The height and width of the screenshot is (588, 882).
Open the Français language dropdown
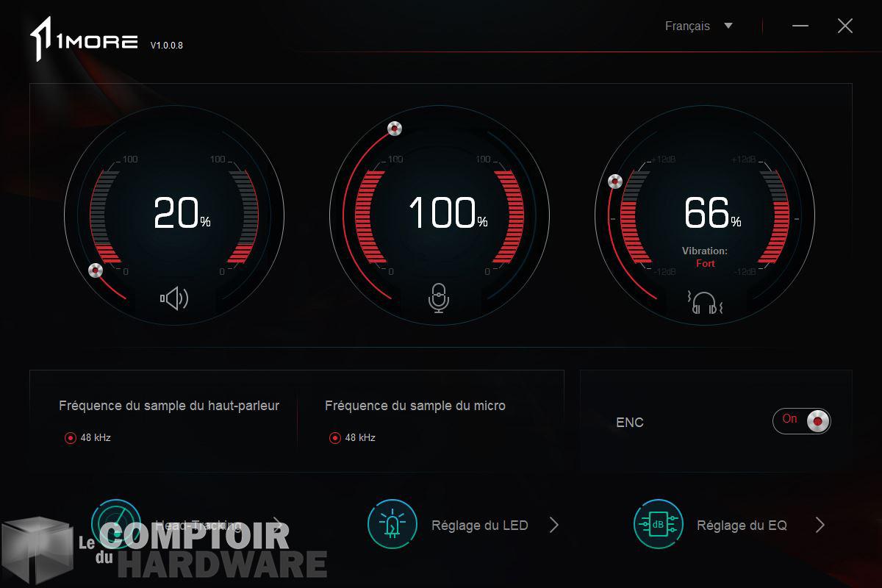pyautogui.click(x=699, y=26)
